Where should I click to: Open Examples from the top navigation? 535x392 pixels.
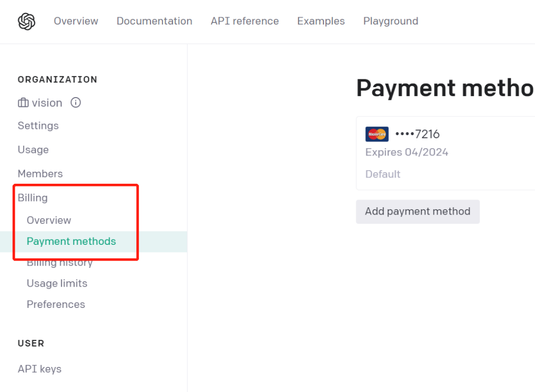[321, 21]
